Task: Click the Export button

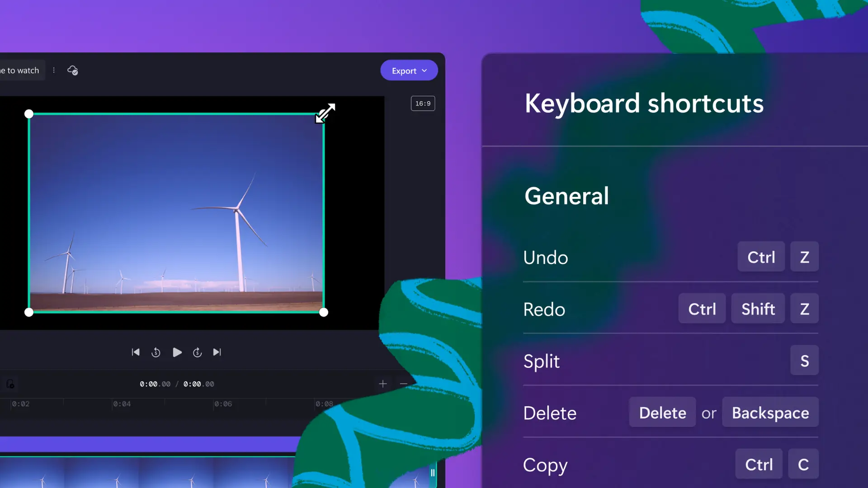Action: [409, 70]
